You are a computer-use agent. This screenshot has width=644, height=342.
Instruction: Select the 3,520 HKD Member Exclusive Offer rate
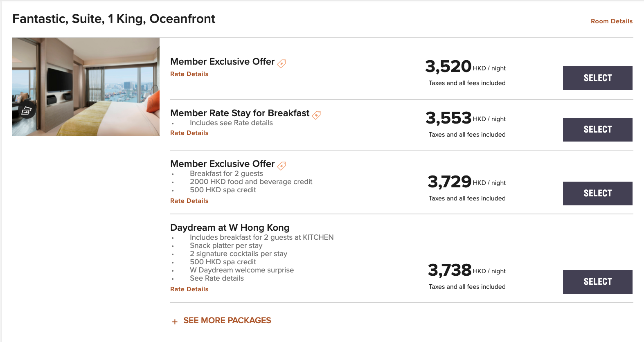[x=597, y=78]
